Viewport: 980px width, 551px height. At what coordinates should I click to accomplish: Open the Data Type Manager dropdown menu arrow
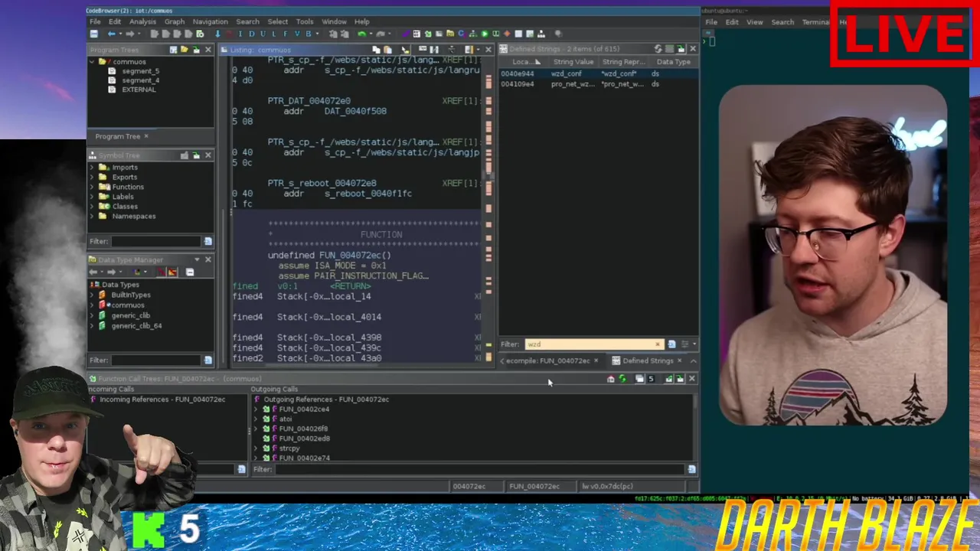click(x=197, y=259)
